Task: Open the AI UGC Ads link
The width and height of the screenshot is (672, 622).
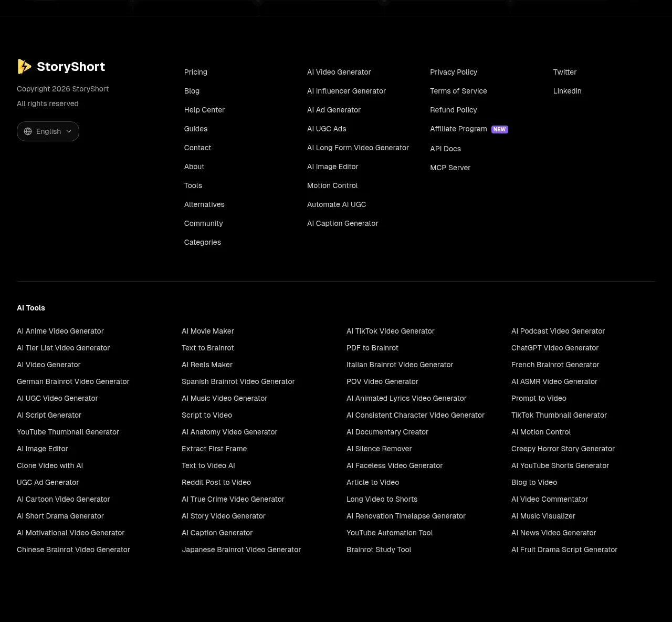Action: [327, 129]
